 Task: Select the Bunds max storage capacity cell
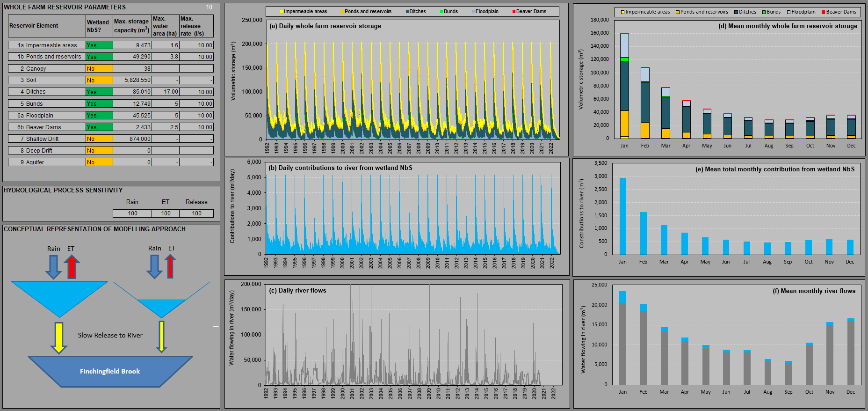point(132,103)
